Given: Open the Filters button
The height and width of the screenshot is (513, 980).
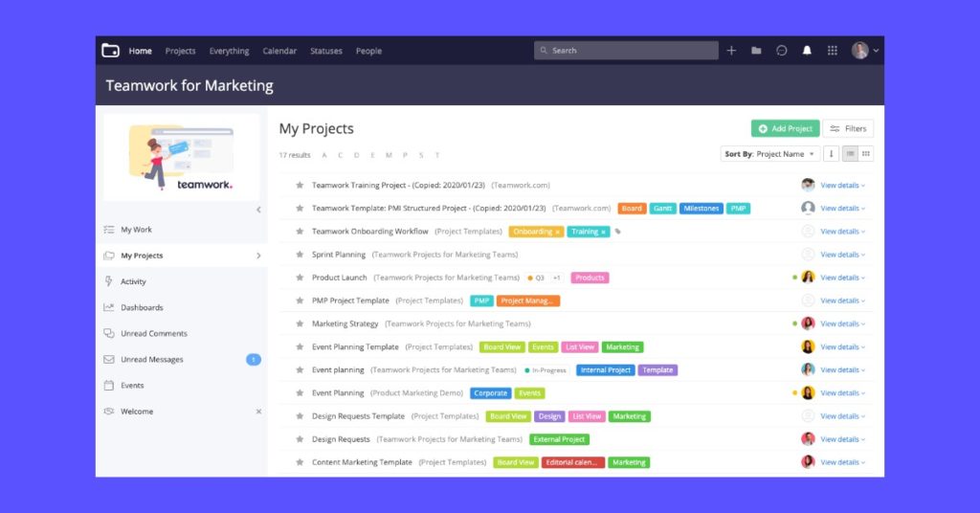Looking at the screenshot, I should 848,128.
